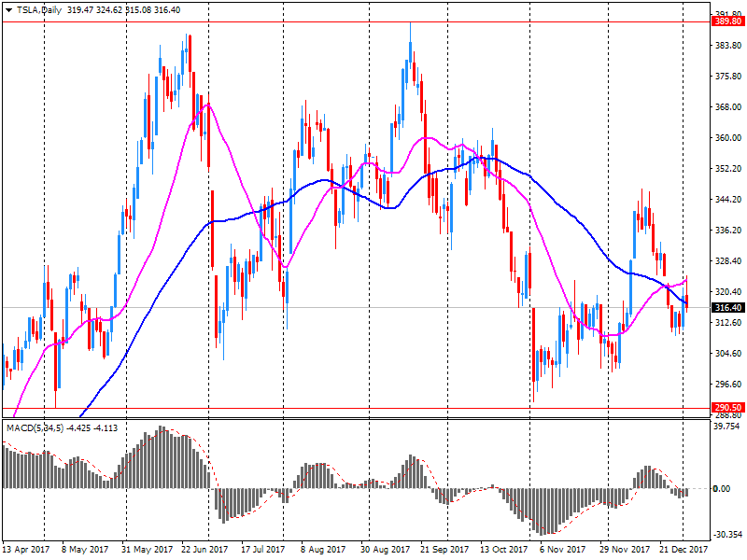The width and height of the screenshot is (747, 560).
Task: Select the 21 Dec 2017 date label
Action: [x=684, y=550]
